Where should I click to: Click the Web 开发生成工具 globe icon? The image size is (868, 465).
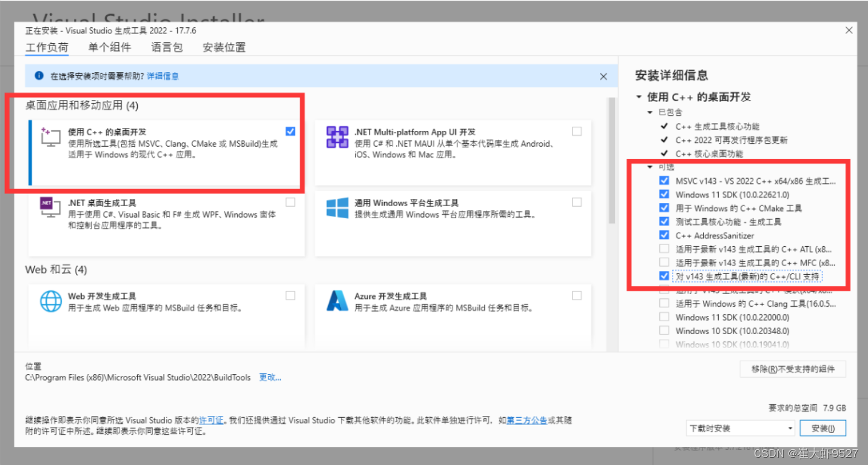click(x=51, y=301)
